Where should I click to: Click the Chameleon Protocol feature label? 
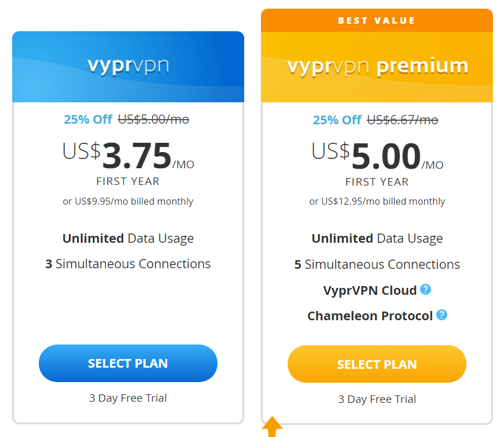coord(370,316)
